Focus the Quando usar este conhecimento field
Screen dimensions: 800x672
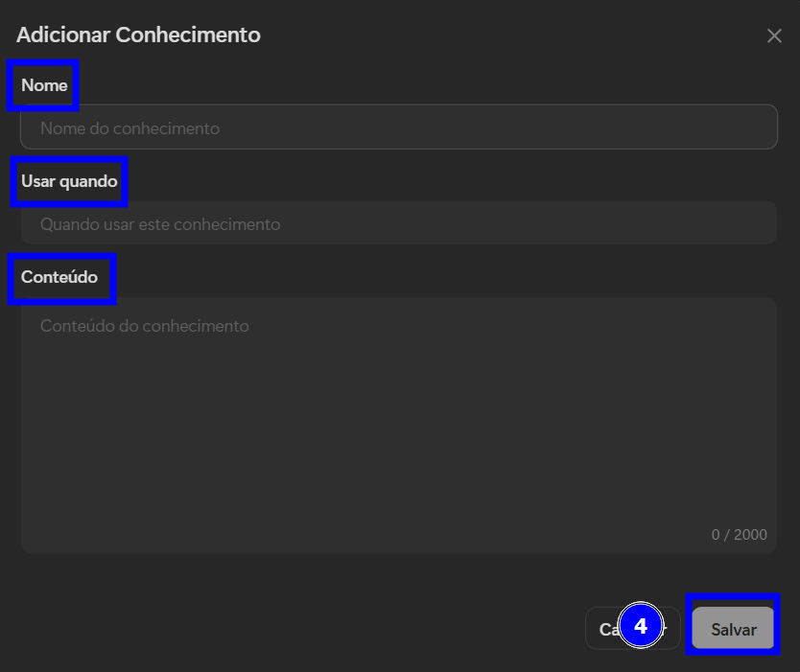pyautogui.click(x=398, y=222)
